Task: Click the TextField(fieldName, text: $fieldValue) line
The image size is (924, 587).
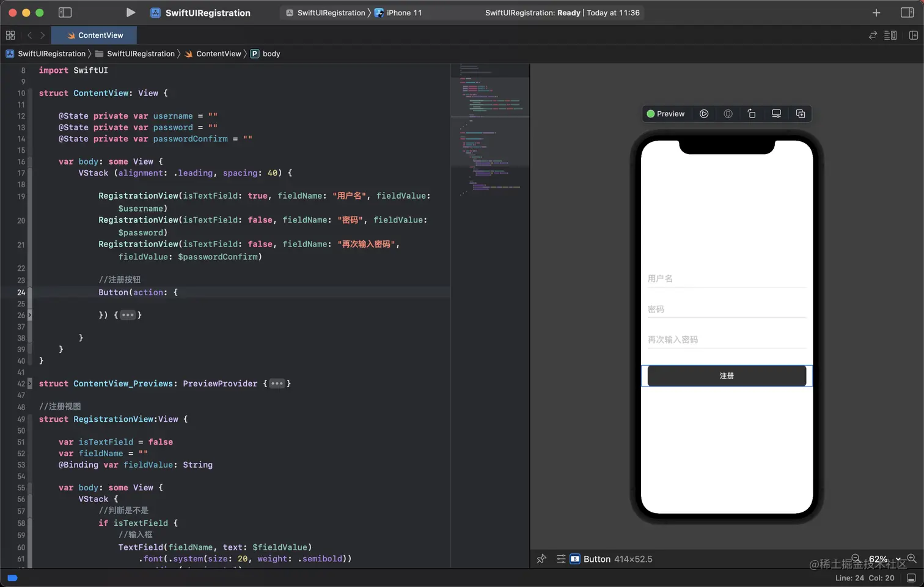Action: (215, 547)
